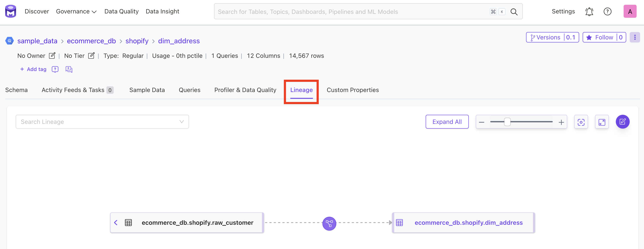The height and width of the screenshot is (249, 644).
Task: Open the tag conversation thread icon
Action: pos(69,69)
